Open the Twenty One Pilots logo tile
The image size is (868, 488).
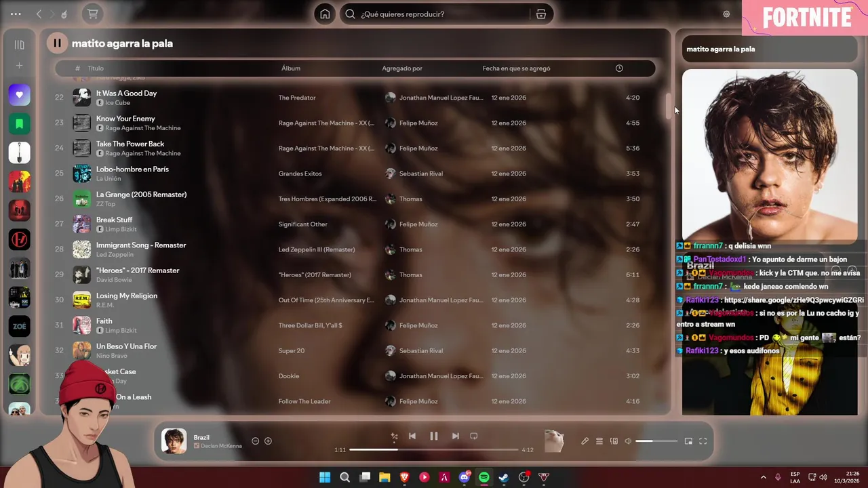19,239
